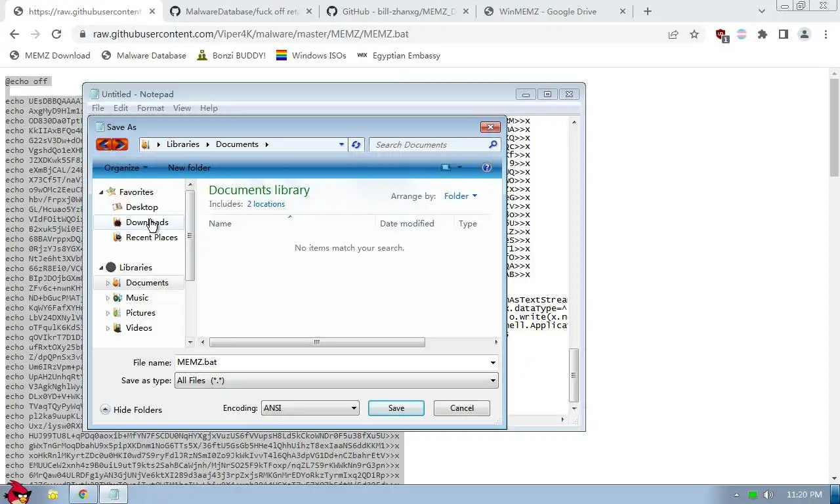Open the view options dropdown arrow
Viewport: 840px width, 504px height.
pos(459,167)
